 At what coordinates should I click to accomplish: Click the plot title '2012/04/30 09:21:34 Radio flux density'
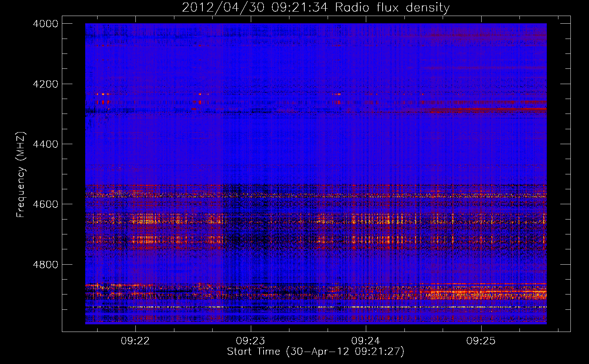[316, 7]
